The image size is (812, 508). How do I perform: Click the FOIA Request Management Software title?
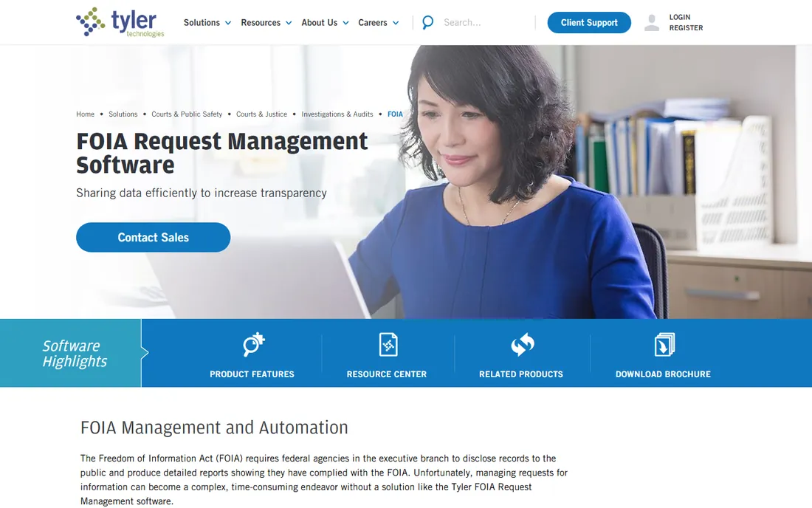point(221,153)
